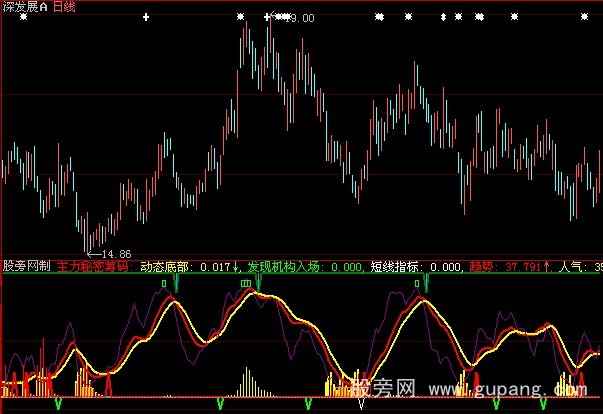Click the leftmost plus info marker in top row
Viewport: 603px width, 414px height.
click(x=146, y=17)
